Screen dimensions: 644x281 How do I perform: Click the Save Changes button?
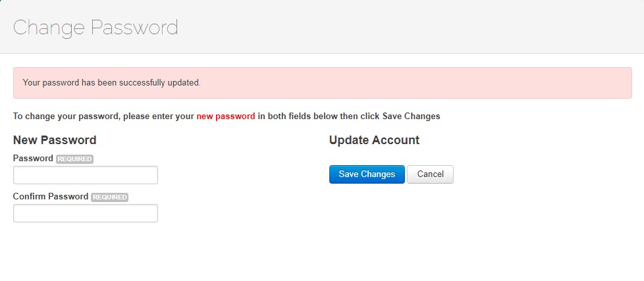[x=367, y=174]
